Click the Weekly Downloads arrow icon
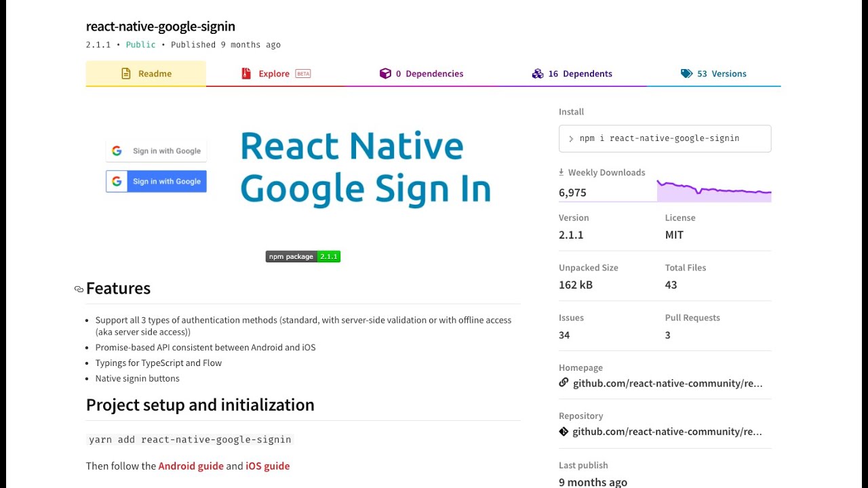Screen dimensions: 868x488 (561, 172)
